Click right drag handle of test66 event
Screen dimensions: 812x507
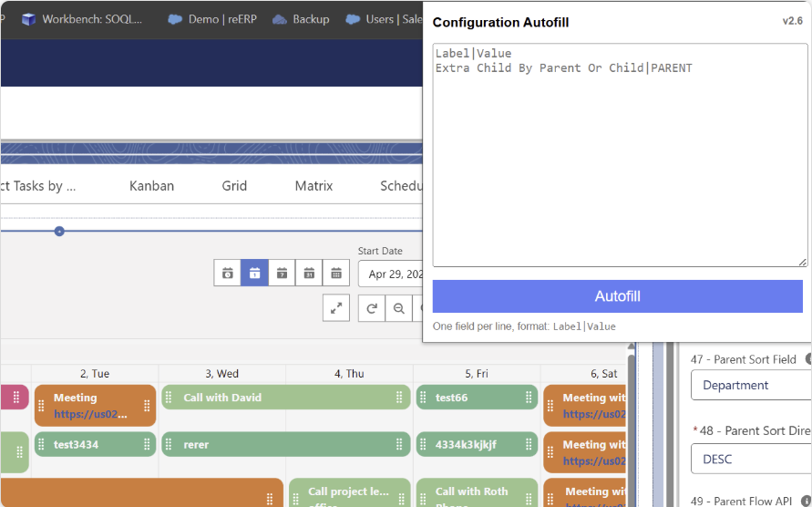(529, 397)
